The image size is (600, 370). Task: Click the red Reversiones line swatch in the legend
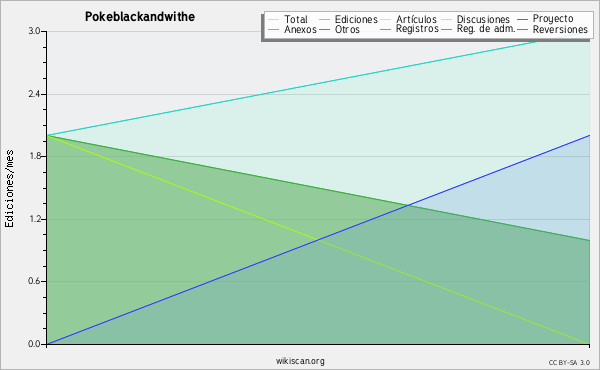[x=522, y=29]
